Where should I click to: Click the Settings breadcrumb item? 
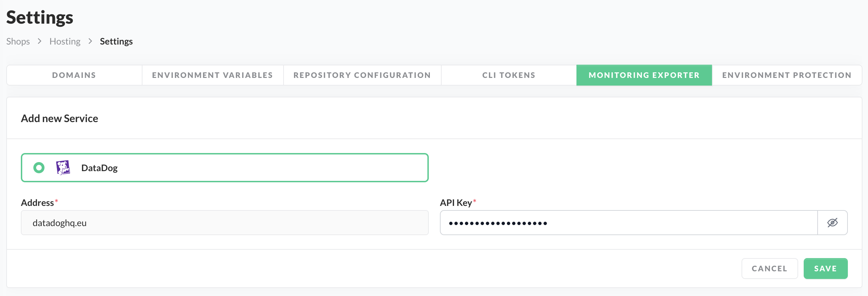pos(116,41)
